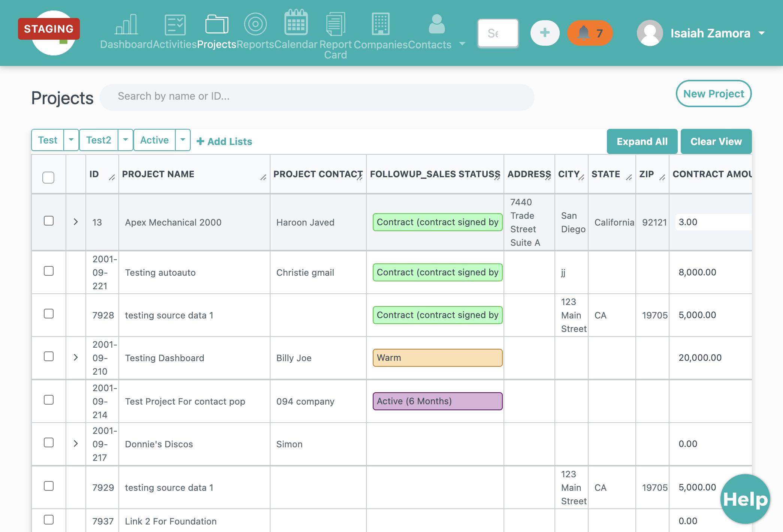Open the Calendar icon in navbar
Screen dimensions: 783x532
coord(296,22)
